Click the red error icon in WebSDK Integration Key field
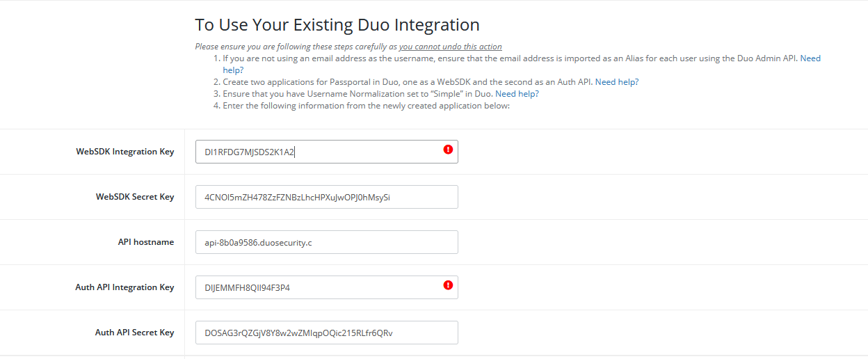 click(448, 149)
